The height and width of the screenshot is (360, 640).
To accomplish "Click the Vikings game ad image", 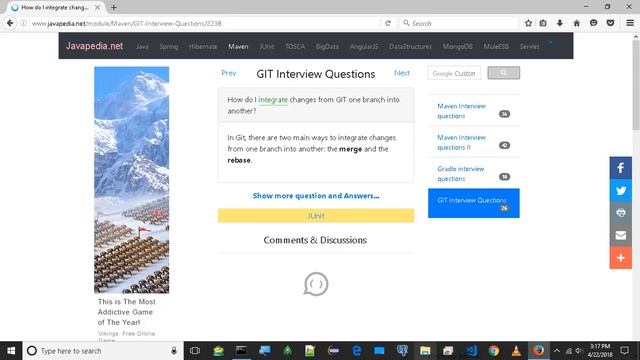I will pyautogui.click(x=131, y=180).
